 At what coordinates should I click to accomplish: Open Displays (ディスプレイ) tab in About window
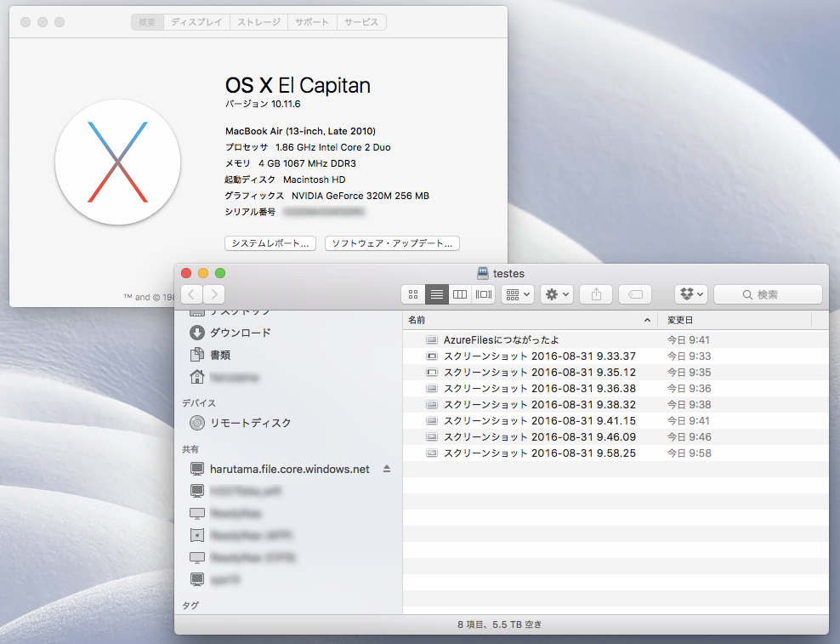click(196, 22)
